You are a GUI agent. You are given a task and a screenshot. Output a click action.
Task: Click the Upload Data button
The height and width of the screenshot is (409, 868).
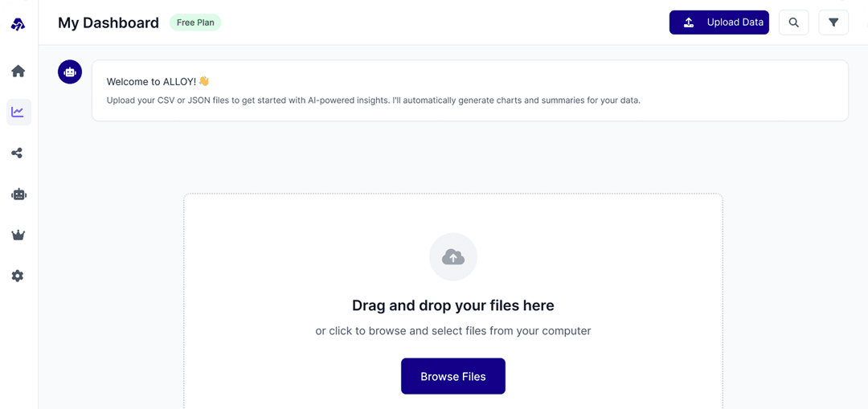tap(719, 22)
